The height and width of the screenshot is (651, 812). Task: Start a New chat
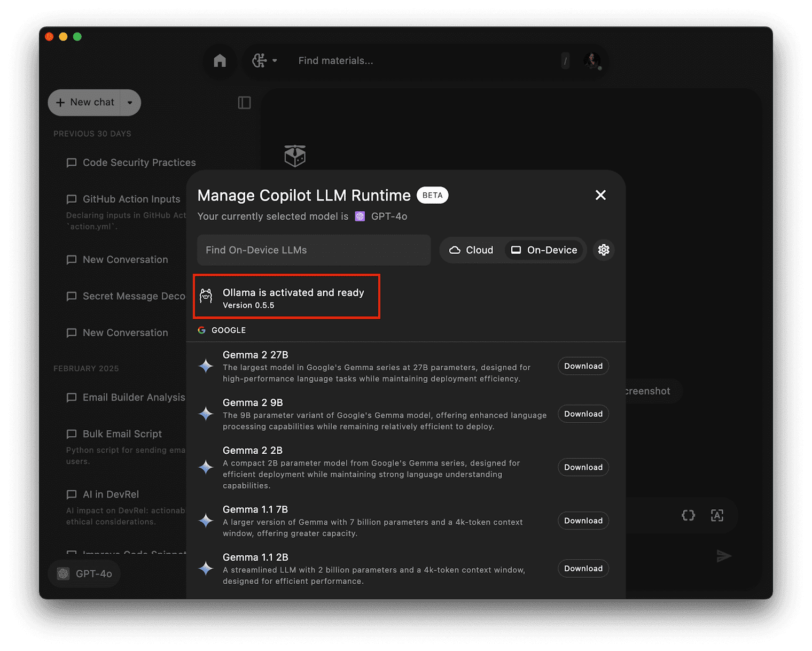tap(85, 102)
